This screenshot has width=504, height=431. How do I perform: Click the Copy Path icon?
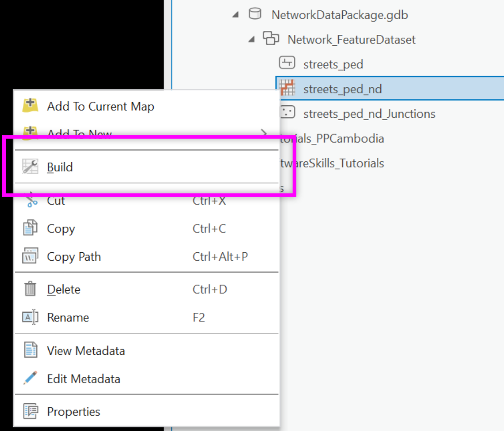click(30, 256)
